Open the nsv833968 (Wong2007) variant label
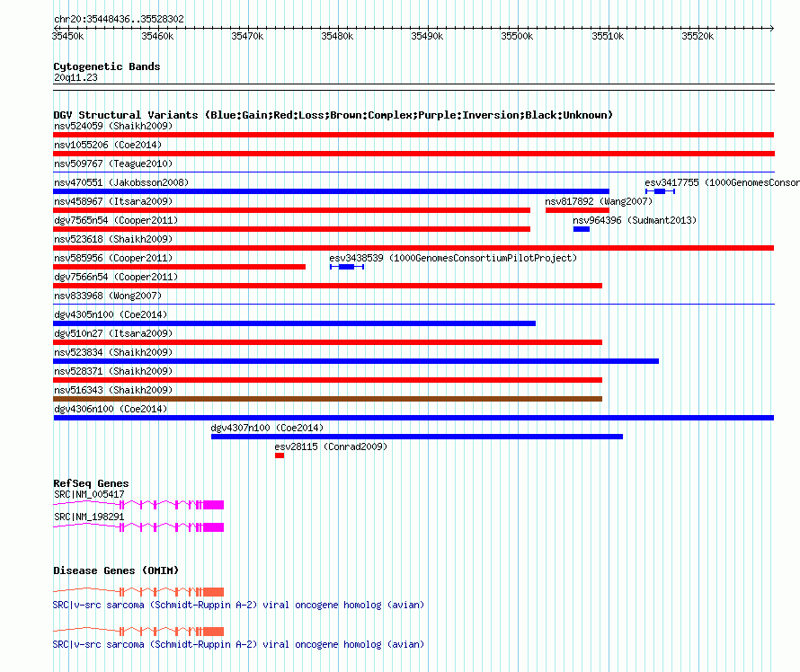The image size is (800, 672). [108, 296]
